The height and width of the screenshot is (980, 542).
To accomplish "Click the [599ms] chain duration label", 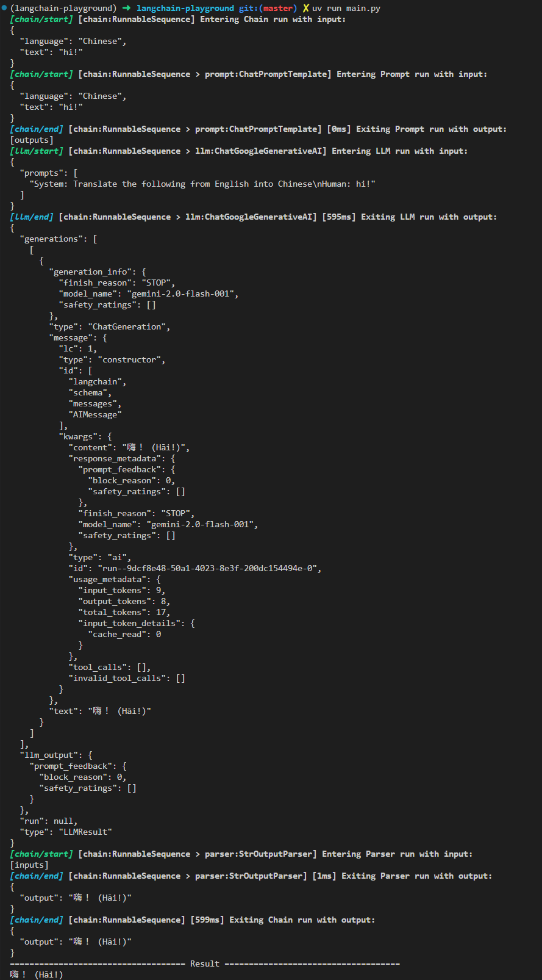I will click(207, 920).
